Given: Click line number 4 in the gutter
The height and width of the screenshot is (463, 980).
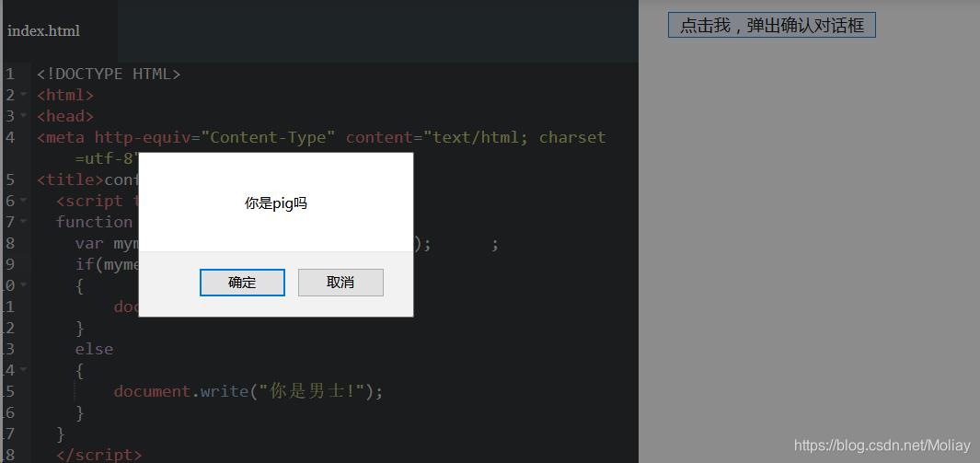Looking at the screenshot, I should pyautogui.click(x=9, y=137).
